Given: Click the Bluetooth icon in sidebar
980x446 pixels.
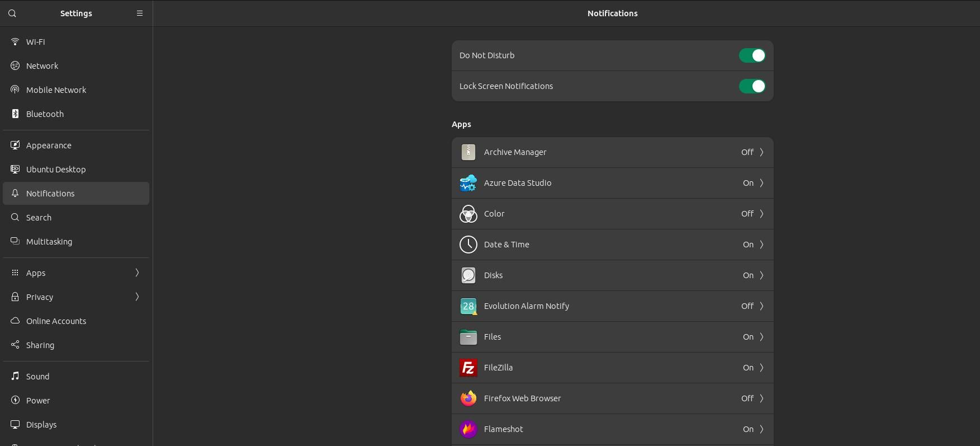Looking at the screenshot, I should click(15, 114).
